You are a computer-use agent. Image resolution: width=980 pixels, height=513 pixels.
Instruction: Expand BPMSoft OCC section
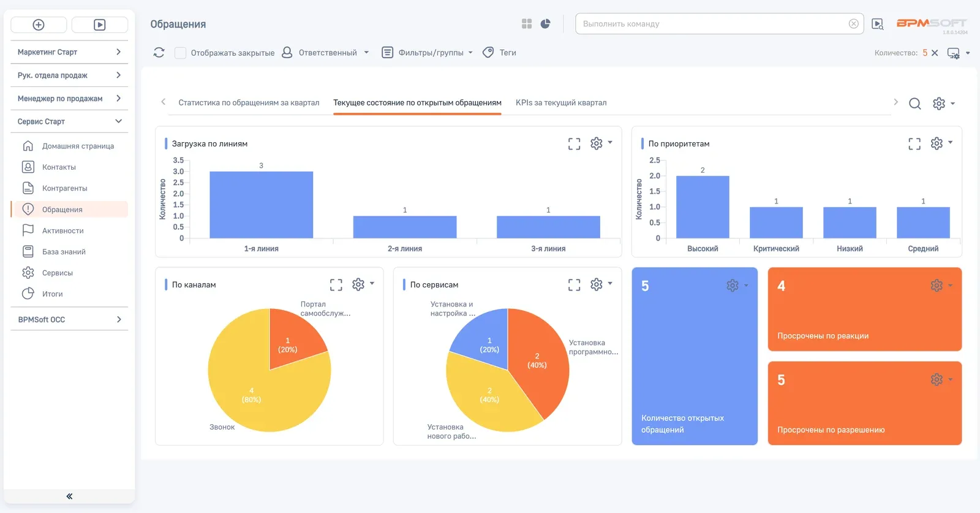(69, 319)
